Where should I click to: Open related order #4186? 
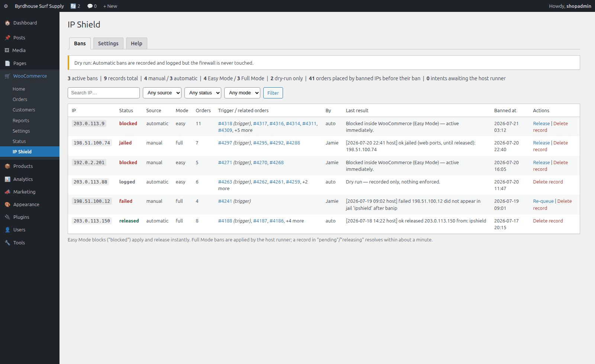[x=276, y=221]
